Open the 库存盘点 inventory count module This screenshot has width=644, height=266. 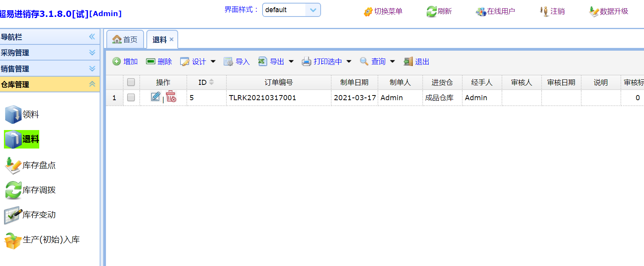click(x=31, y=165)
